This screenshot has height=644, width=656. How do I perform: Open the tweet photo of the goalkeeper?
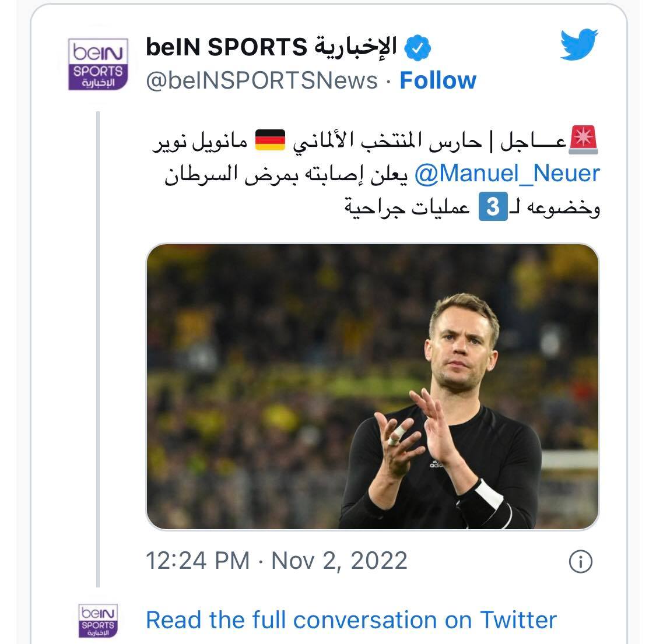tap(373, 386)
